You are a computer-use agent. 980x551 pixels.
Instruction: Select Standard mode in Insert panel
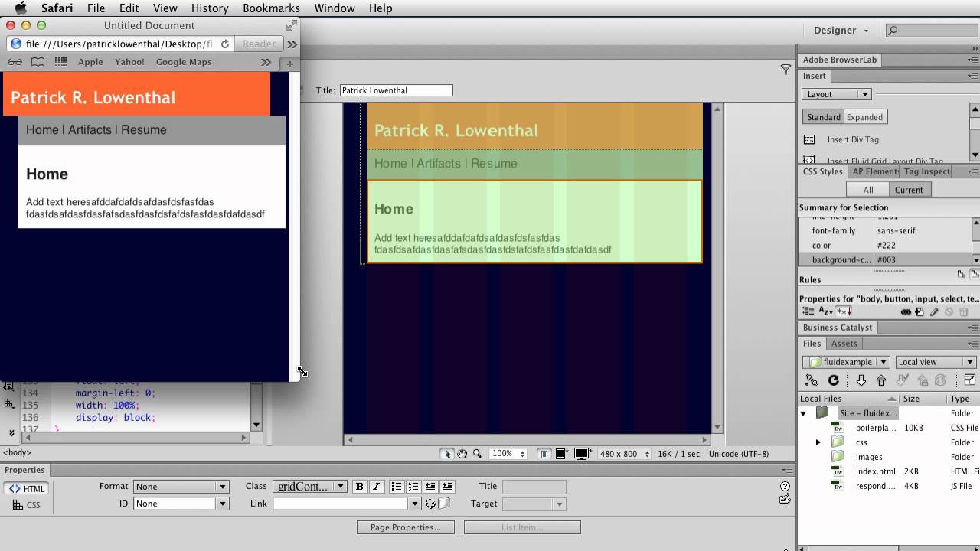click(x=824, y=117)
